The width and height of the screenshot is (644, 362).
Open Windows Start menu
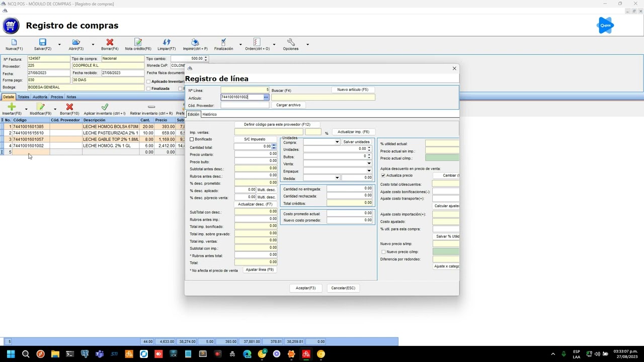pyautogui.click(x=11, y=354)
